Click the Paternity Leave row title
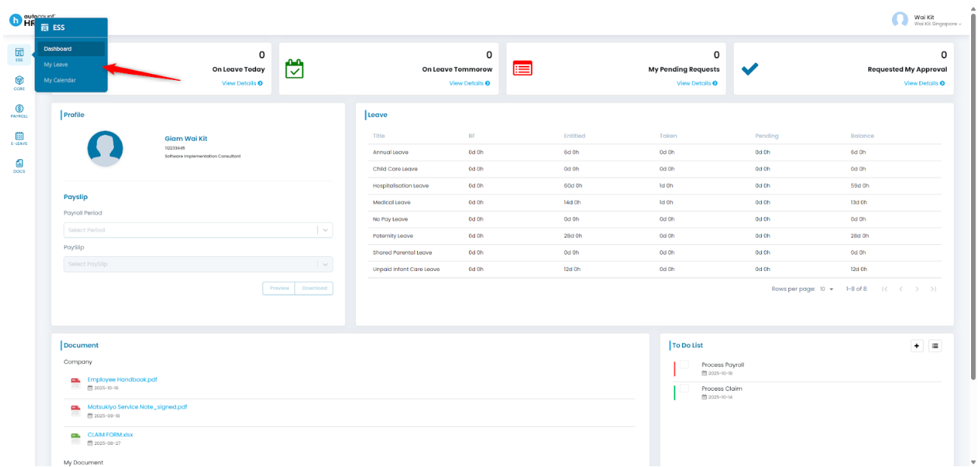Image resolution: width=980 pixels, height=467 pixels. coord(393,236)
